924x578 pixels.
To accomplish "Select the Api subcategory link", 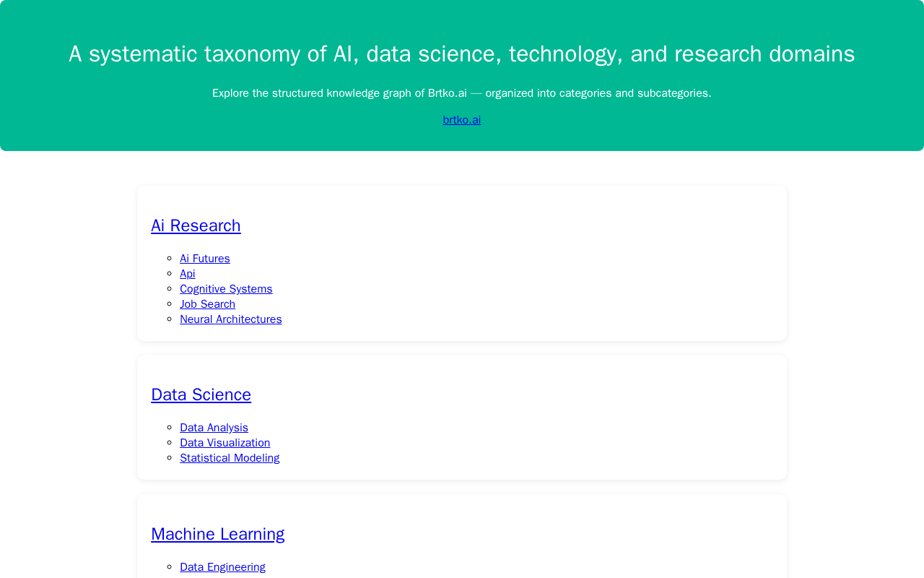I will pyautogui.click(x=187, y=274).
